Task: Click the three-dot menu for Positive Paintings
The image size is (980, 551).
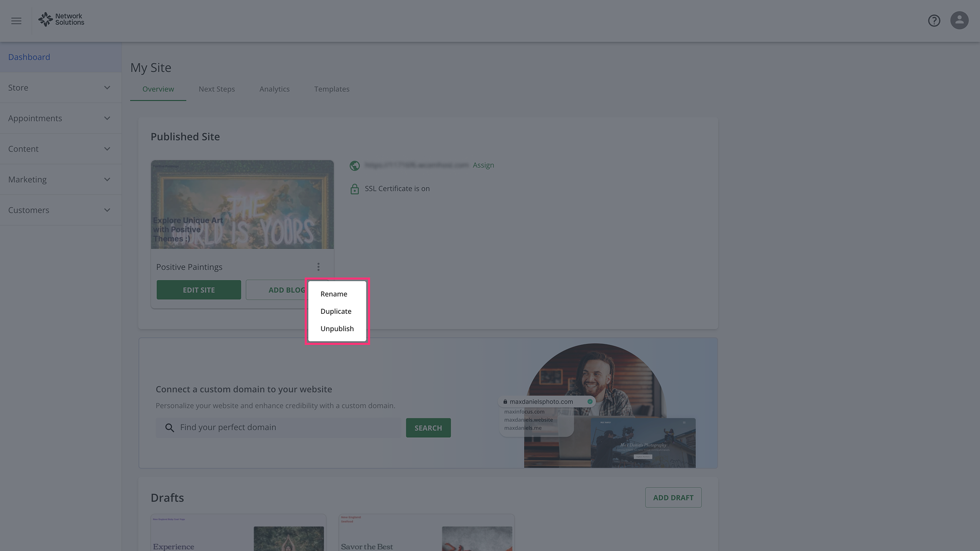Action: tap(318, 267)
